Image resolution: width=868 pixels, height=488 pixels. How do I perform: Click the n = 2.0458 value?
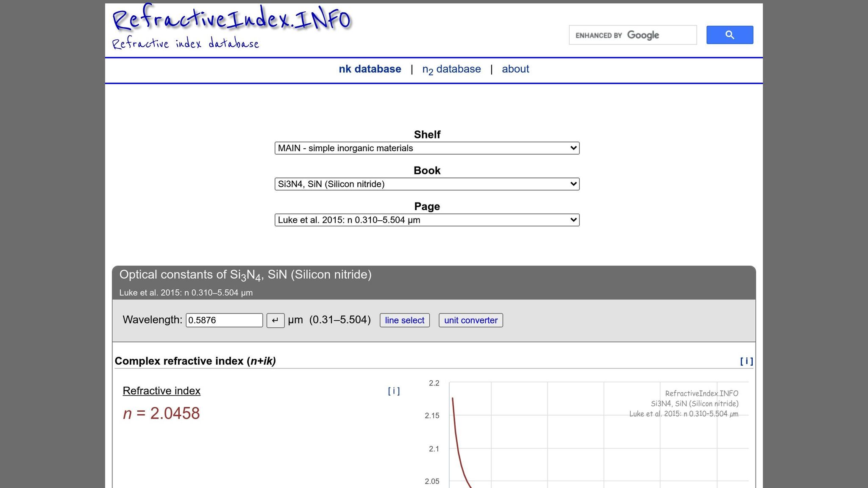click(x=161, y=413)
